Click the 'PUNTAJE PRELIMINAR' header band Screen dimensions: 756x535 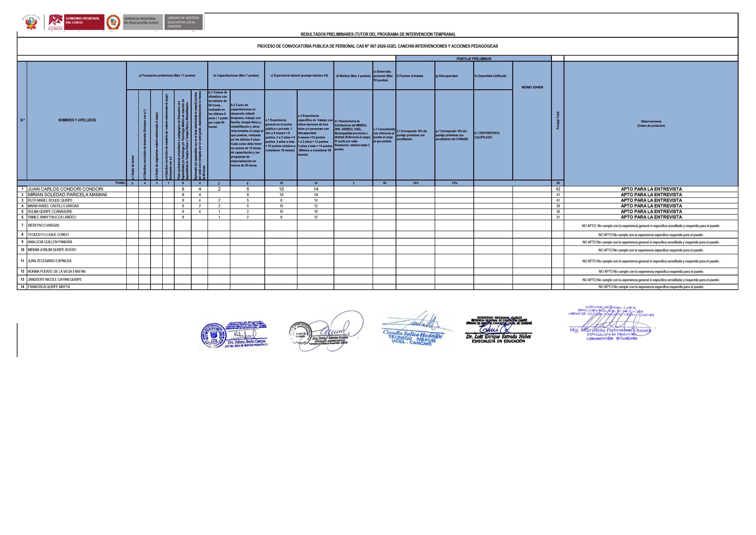(x=473, y=59)
